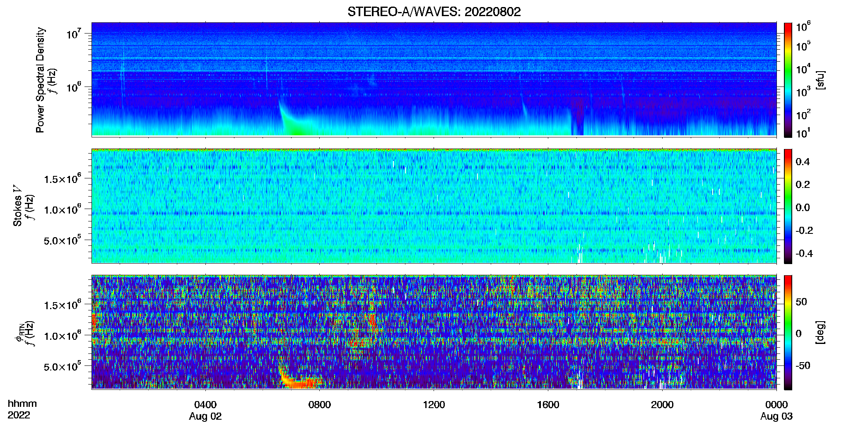Click 5.0×10^5 tick on the Stokes V axis
868x447 pixels.
tap(62, 240)
